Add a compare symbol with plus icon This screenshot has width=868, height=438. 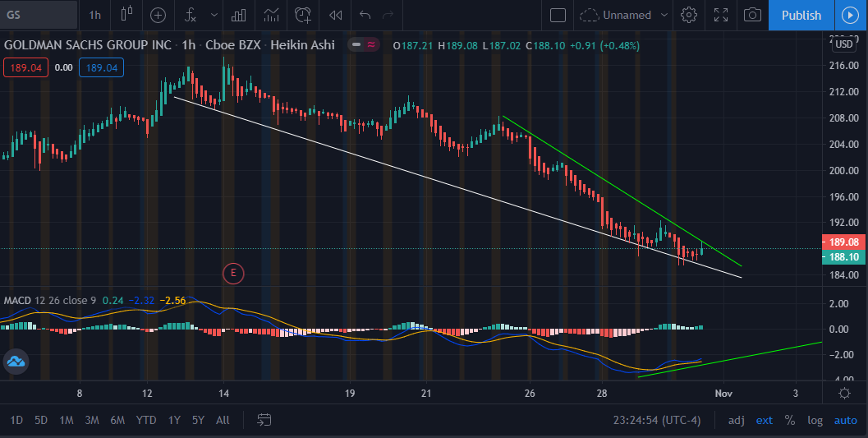click(158, 15)
